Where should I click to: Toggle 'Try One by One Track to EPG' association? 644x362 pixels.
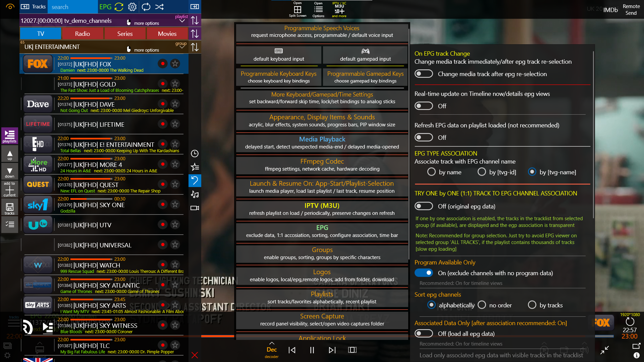pos(423,205)
